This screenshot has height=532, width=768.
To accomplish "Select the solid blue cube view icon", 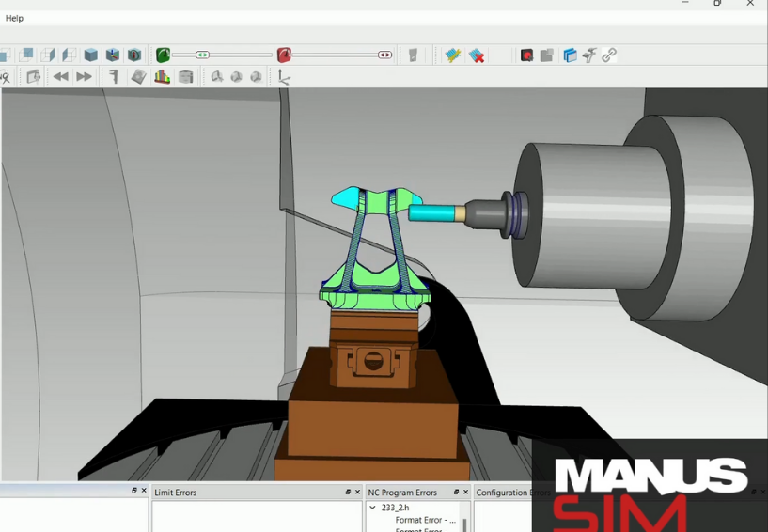I will tap(91, 55).
